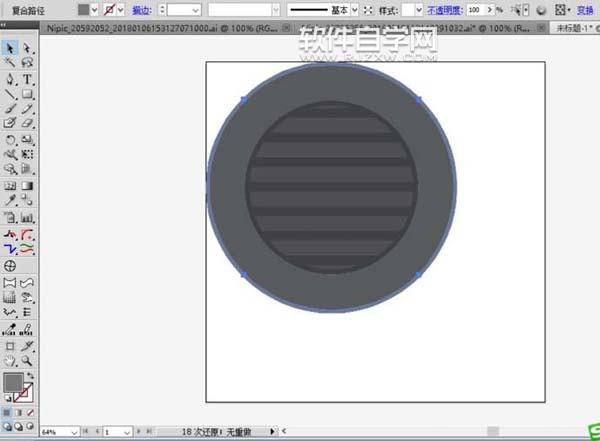Open the 不透明度 transparency link
The width and height of the screenshot is (600, 441).
pyautogui.click(x=445, y=10)
